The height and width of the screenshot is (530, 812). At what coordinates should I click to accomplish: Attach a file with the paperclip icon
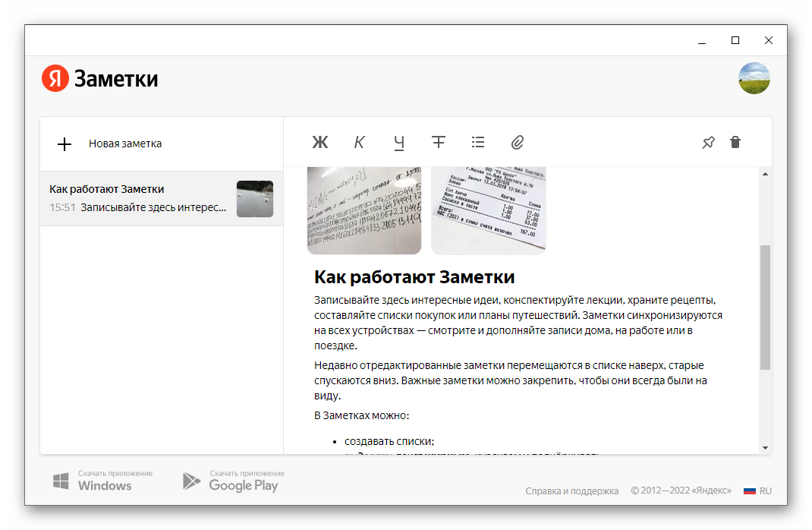518,142
